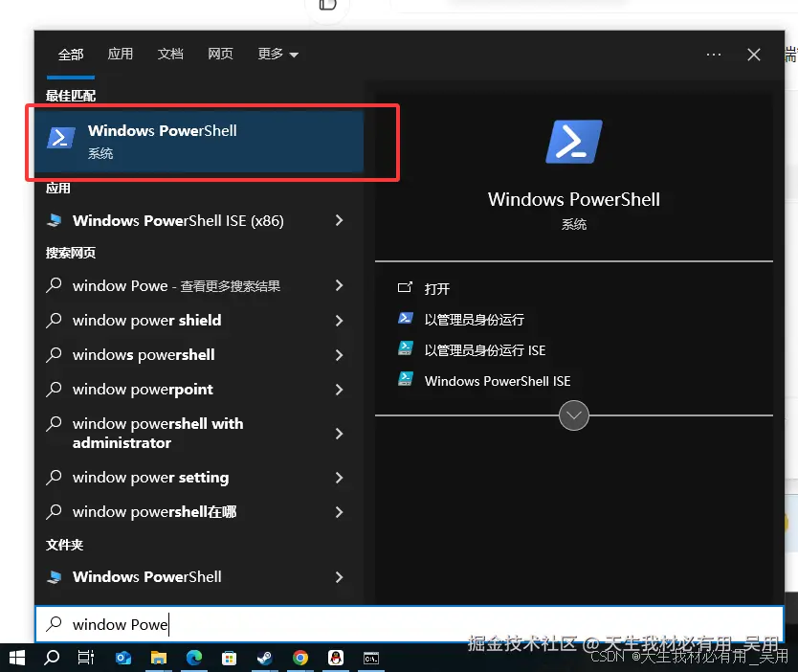The image size is (798, 672).
Task: Select the 全部 tab
Action: (x=71, y=54)
